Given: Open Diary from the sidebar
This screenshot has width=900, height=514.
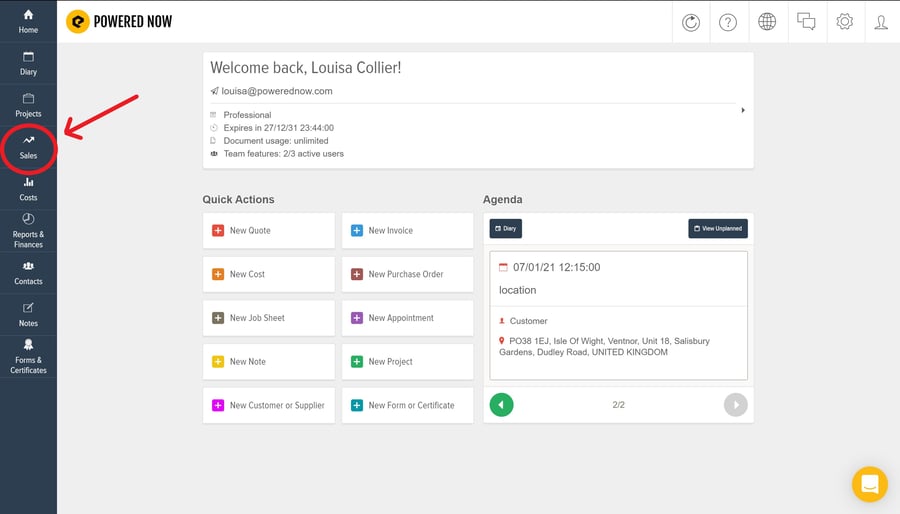Looking at the screenshot, I should (28, 63).
